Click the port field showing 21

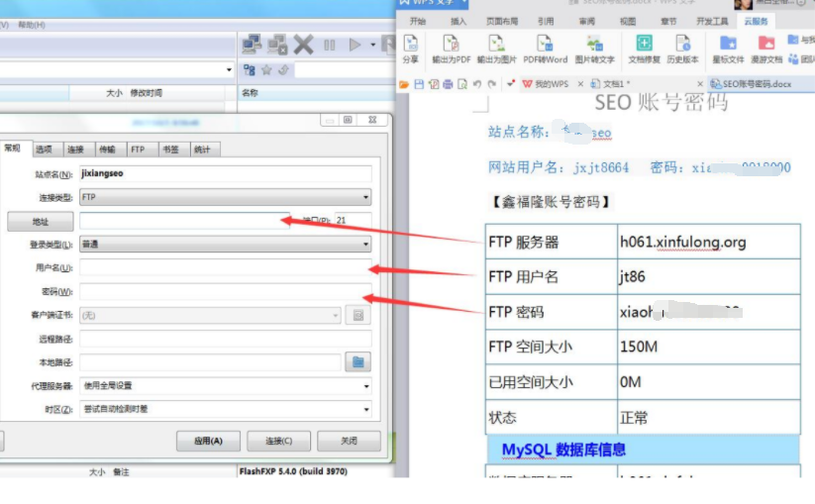(x=353, y=220)
